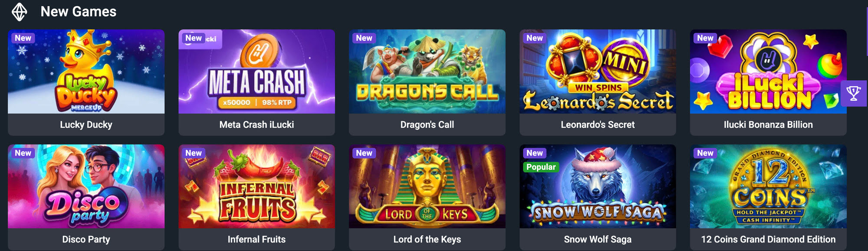
Task: Open the Disco Party game thumbnail
Action: tap(86, 186)
